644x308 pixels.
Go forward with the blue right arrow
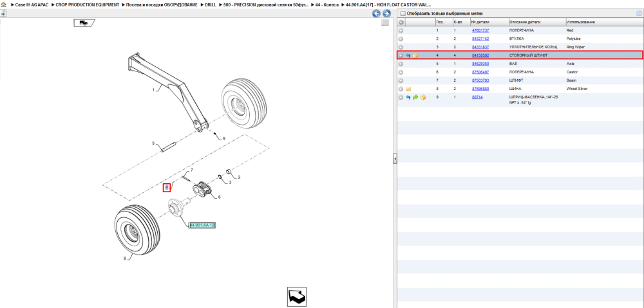(386, 14)
